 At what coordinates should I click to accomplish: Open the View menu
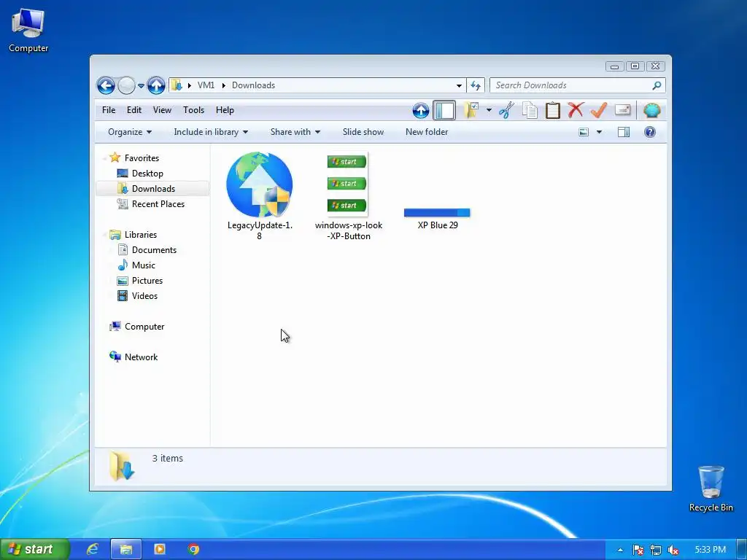(162, 110)
